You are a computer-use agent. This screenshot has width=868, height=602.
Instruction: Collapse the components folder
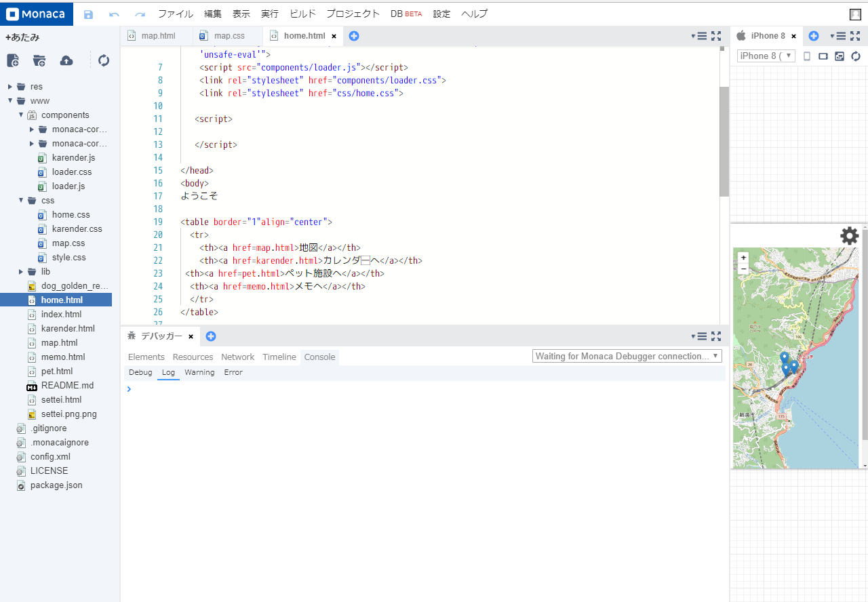coord(21,115)
